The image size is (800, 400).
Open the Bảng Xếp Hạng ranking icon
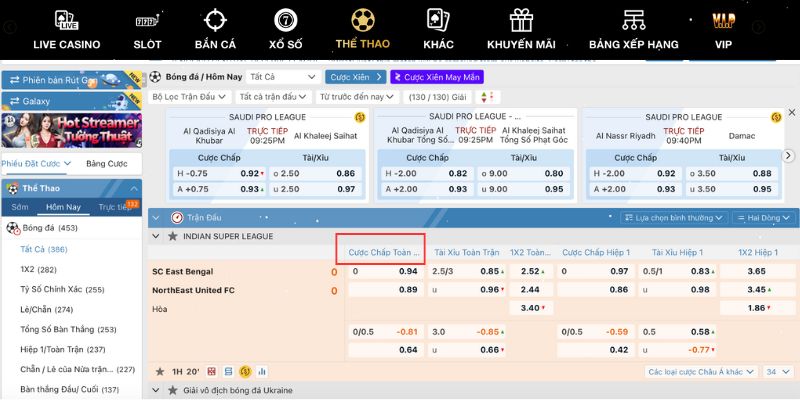(x=633, y=20)
